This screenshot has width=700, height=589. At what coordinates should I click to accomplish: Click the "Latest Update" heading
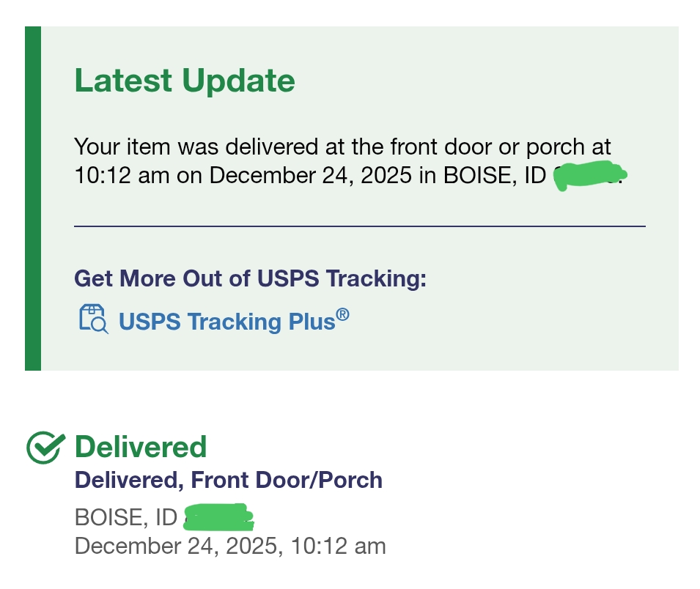[x=185, y=81]
